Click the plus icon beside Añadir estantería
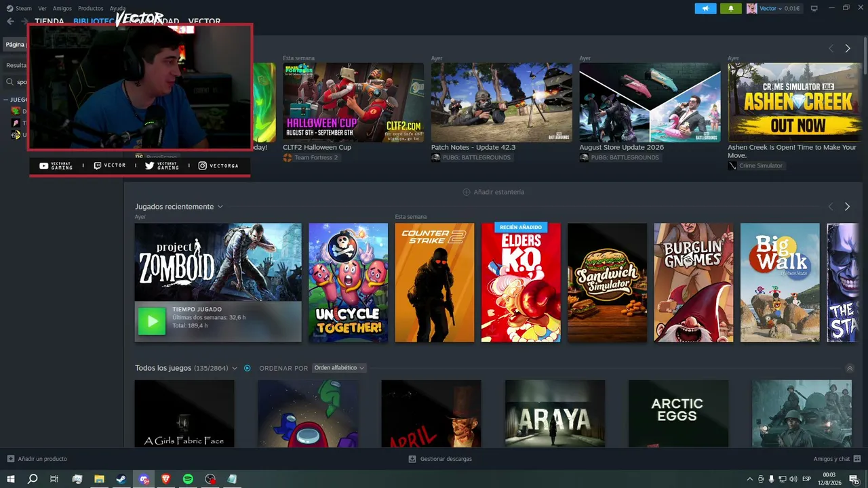This screenshot has height=488, width=868. [x=466, y=192]
